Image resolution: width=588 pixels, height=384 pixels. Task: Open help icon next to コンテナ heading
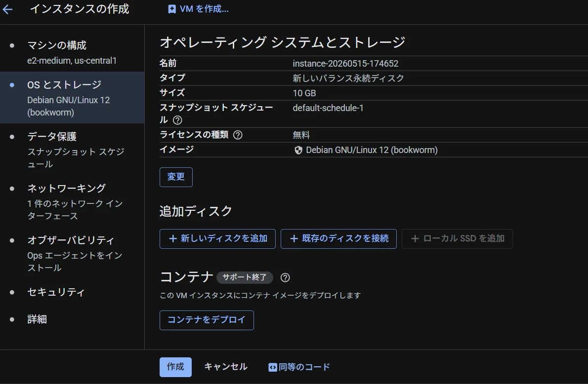285,277
